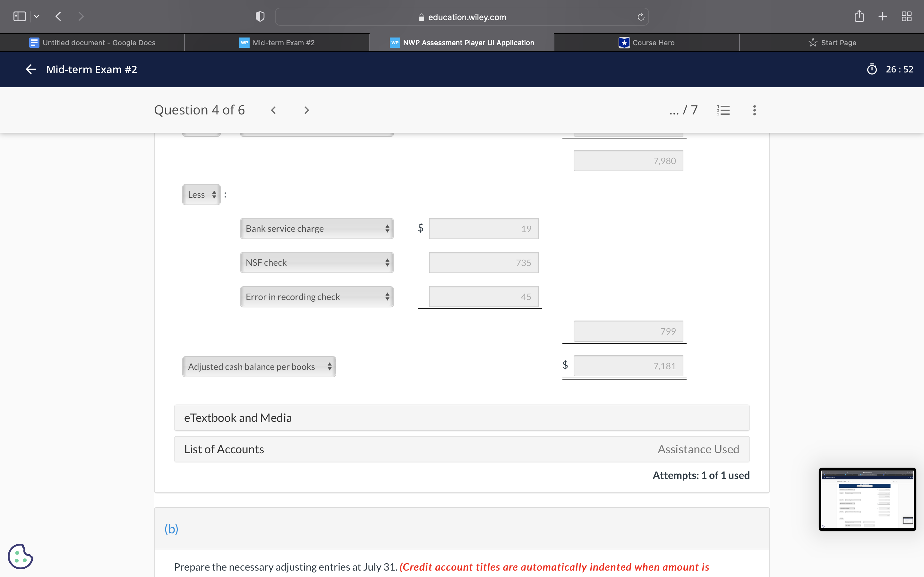The image size is (924, 577).
Task: Open Adjusted cash balance per books dropdown
Action: [x=259, y=367]
